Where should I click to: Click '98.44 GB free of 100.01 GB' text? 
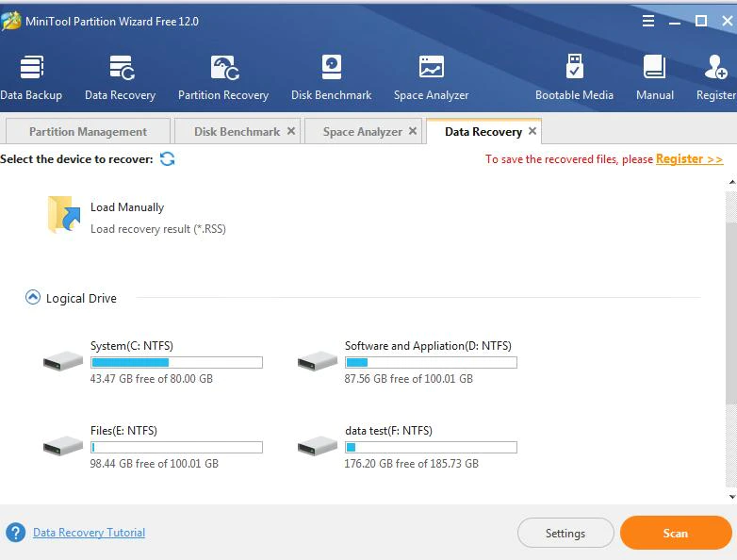155,463
